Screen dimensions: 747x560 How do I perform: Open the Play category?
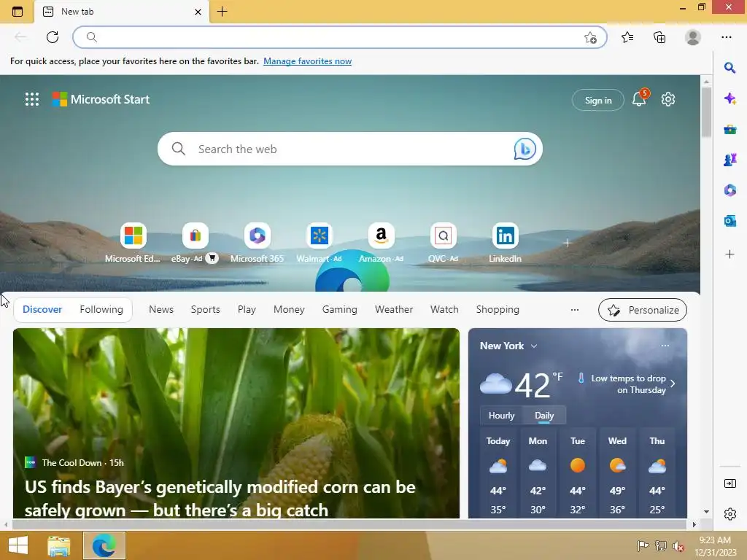[247, 309]
